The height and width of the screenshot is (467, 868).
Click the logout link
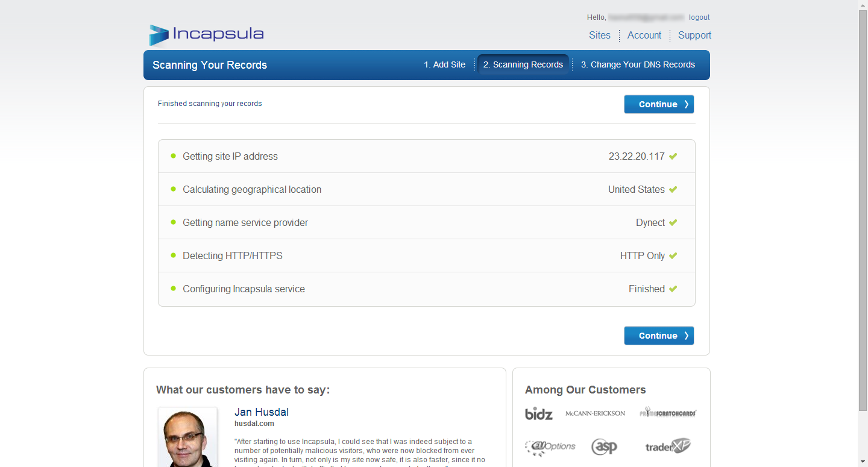point(699,17)
